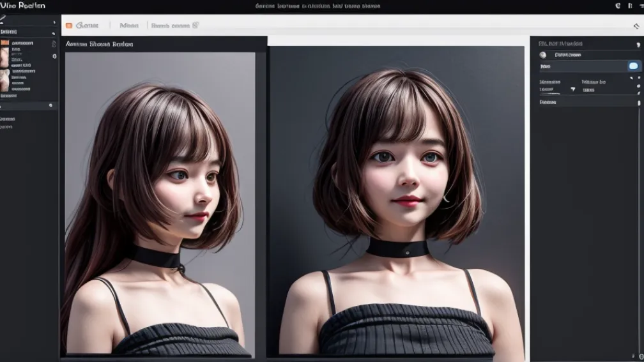Select the left side-profile portrait image

pyautogui.click(x=160, y=203)
